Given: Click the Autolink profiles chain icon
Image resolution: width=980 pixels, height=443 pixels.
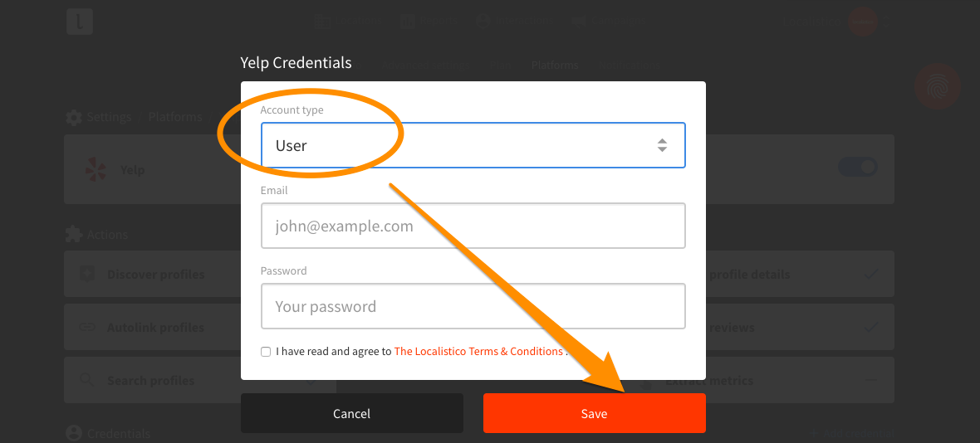Looking at the screenshot, I should click(86, 328).
